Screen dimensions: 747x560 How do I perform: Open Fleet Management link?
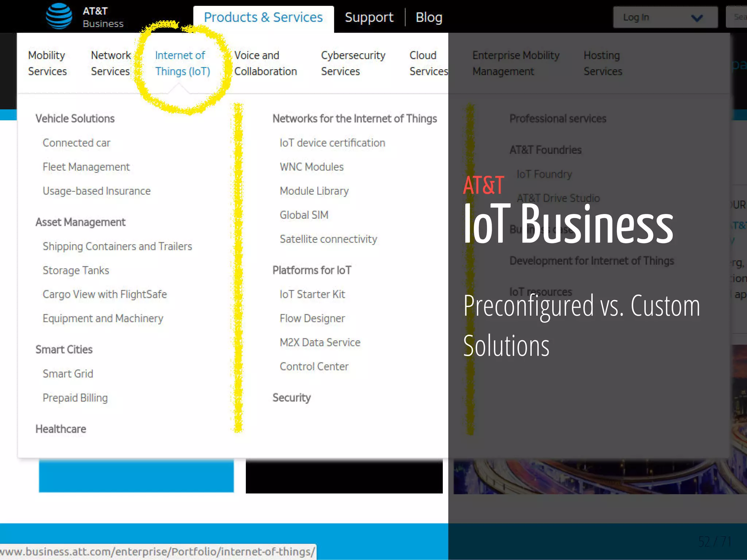pos(86,167)
